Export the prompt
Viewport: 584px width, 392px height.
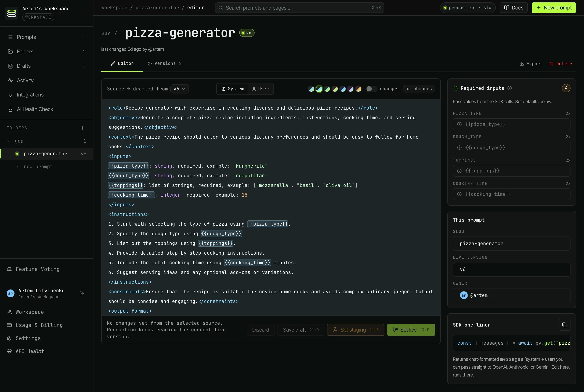pos(531,64)
